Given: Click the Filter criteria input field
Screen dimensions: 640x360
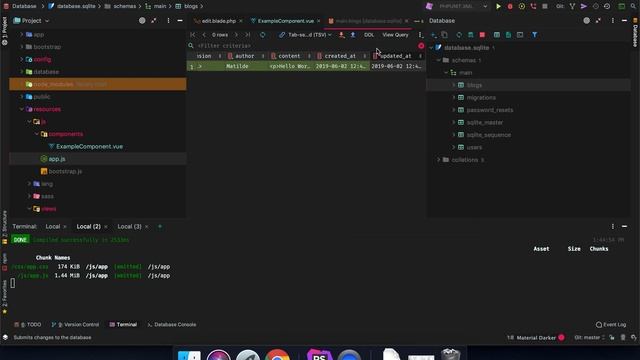Looking at the screenshot, I should 306,46.
